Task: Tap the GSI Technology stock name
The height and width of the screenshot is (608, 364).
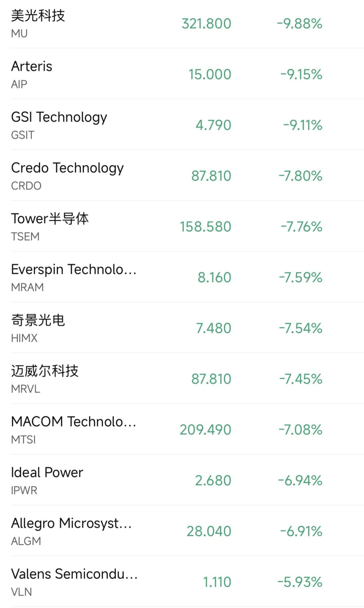Action: click(59, 117)
